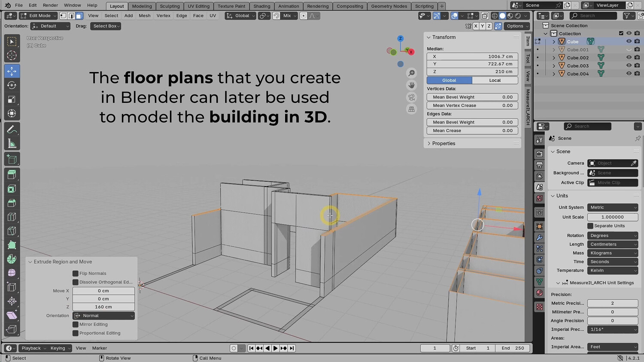Open the Options button in header

pos(516,26)
